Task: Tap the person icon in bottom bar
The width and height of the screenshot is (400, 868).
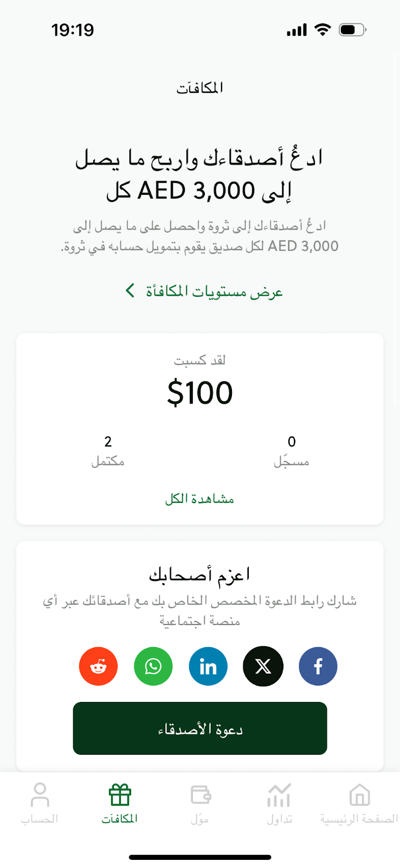Action: click(x=40, y=795)
